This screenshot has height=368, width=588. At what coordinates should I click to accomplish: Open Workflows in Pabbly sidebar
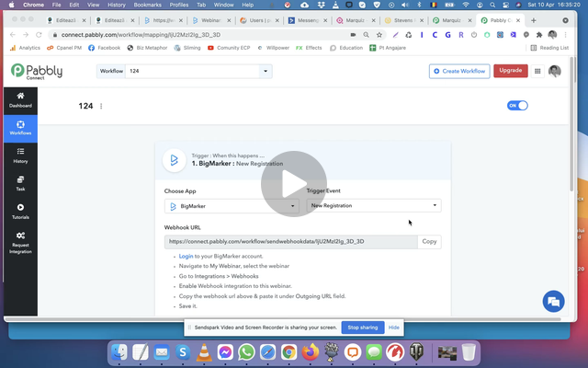point(20,128)
